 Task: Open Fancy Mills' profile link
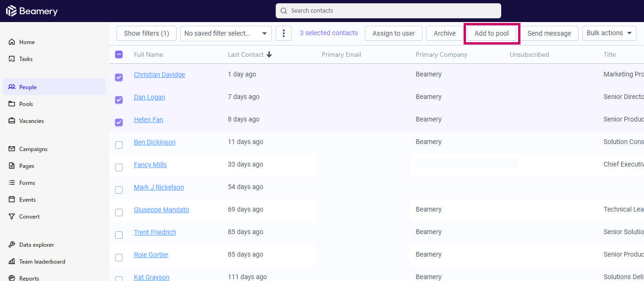coord(150,165)
